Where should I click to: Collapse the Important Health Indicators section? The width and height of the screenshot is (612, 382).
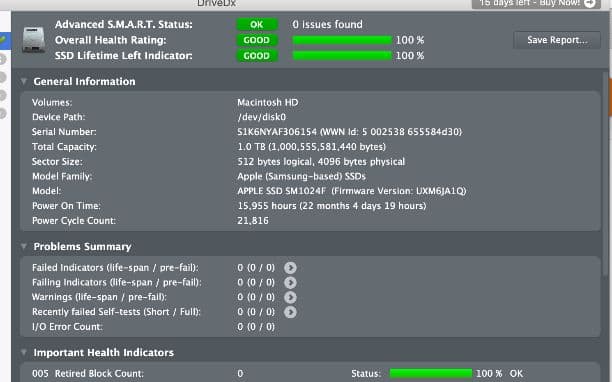24,352
